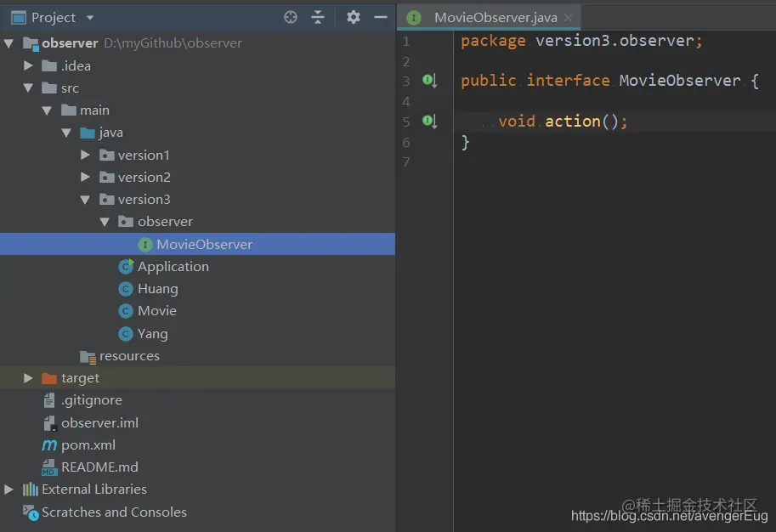Collapse the main folder arrow
Image resolution: width=776 pixels, height=532 pixels.
click(x=48, y=110)
